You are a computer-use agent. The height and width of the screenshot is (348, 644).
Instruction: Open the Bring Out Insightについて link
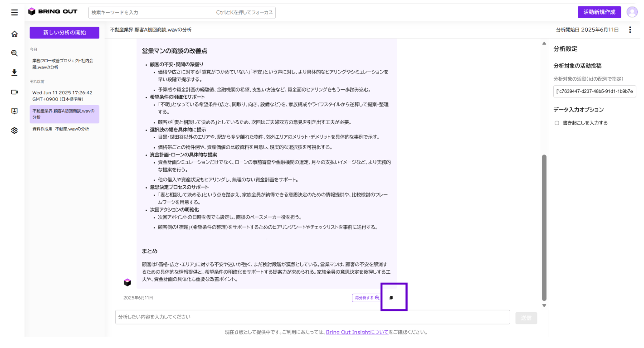(357, 332)
